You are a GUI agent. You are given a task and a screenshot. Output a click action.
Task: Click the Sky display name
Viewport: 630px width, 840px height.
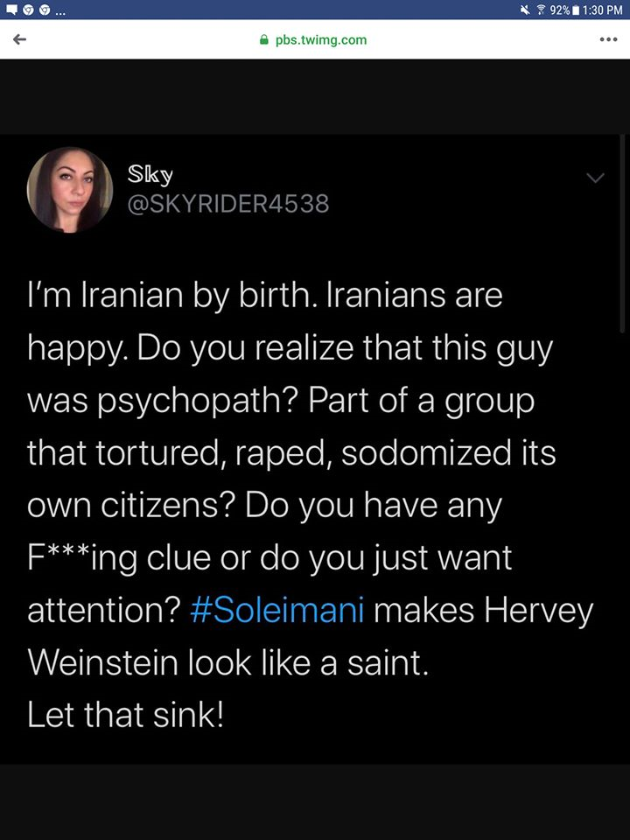click(x=150, y=173)
